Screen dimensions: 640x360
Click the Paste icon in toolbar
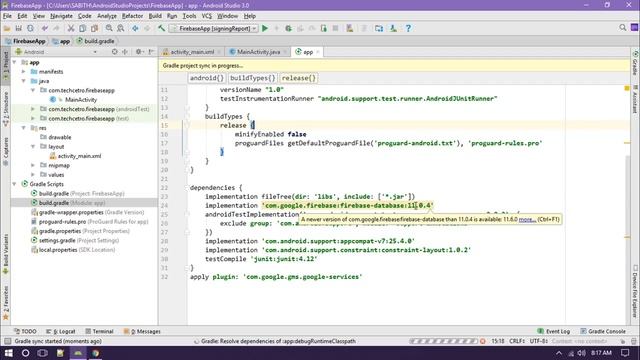click(94, 28)
